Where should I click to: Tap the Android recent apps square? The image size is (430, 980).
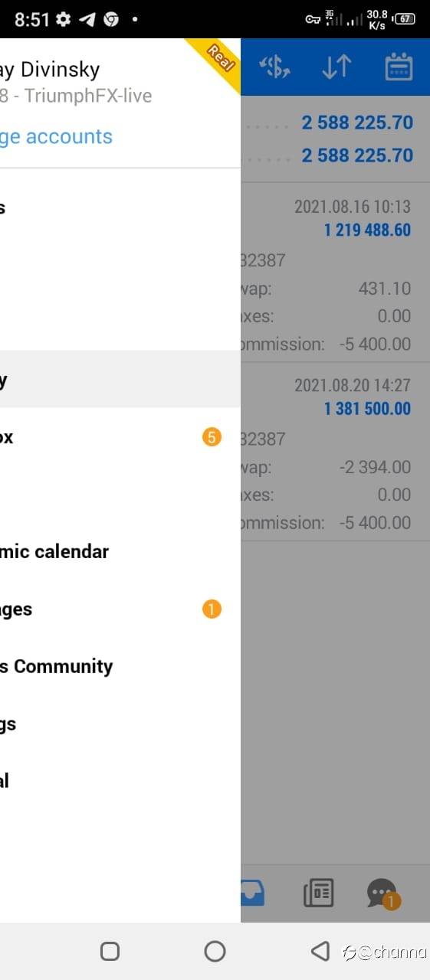point(110,951)
